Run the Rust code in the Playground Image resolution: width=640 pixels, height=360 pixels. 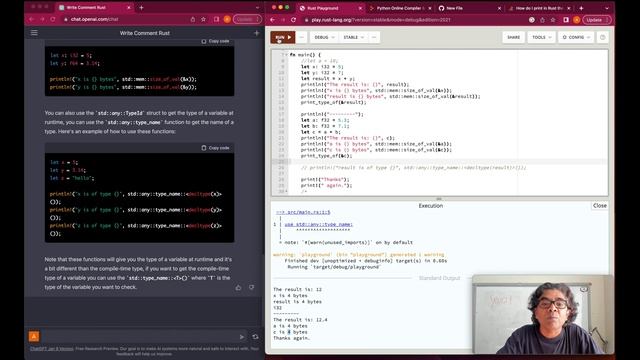pos(283,37)
